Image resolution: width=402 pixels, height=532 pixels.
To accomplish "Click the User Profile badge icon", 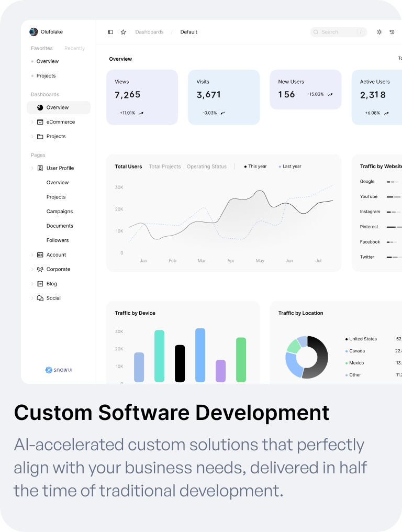I will point(40,168).
